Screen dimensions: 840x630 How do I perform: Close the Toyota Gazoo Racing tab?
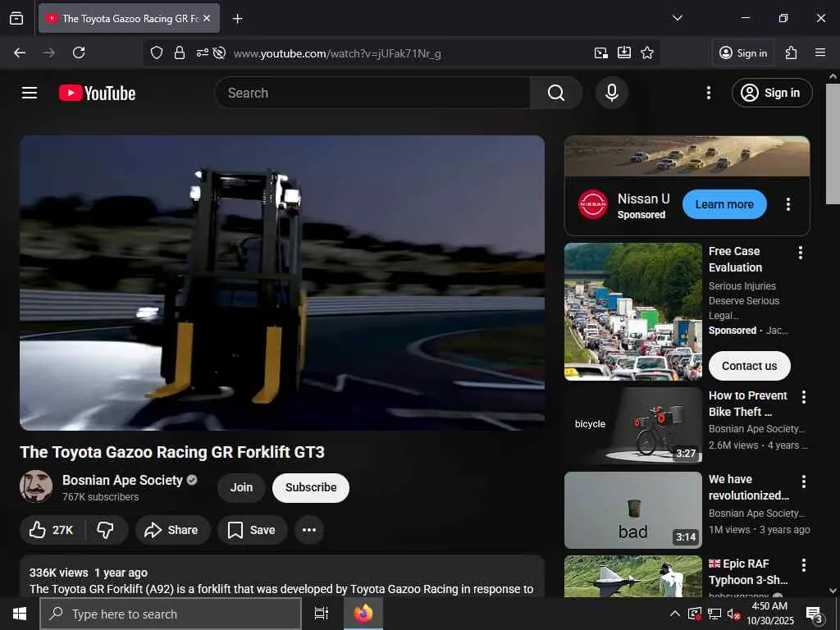tap(207, 18)
